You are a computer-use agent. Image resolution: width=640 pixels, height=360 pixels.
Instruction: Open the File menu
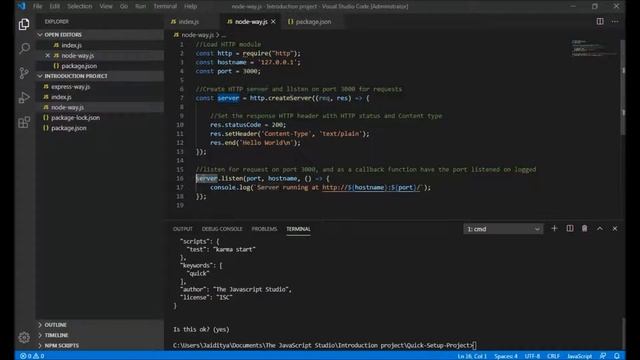point(38,6)
